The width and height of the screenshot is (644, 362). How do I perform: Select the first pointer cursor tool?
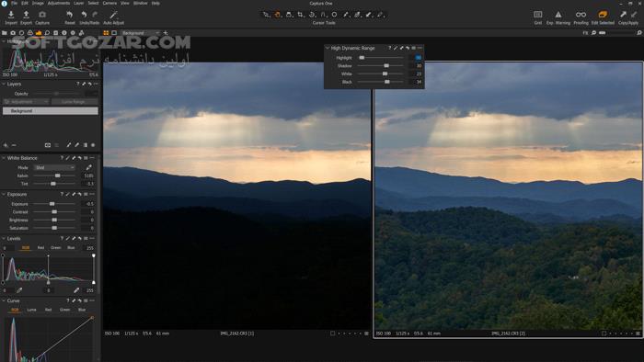tap(266, 15)
